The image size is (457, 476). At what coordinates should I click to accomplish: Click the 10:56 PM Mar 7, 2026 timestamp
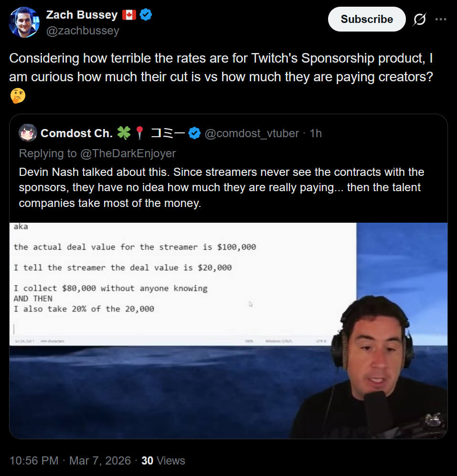(x=70, y=461)
